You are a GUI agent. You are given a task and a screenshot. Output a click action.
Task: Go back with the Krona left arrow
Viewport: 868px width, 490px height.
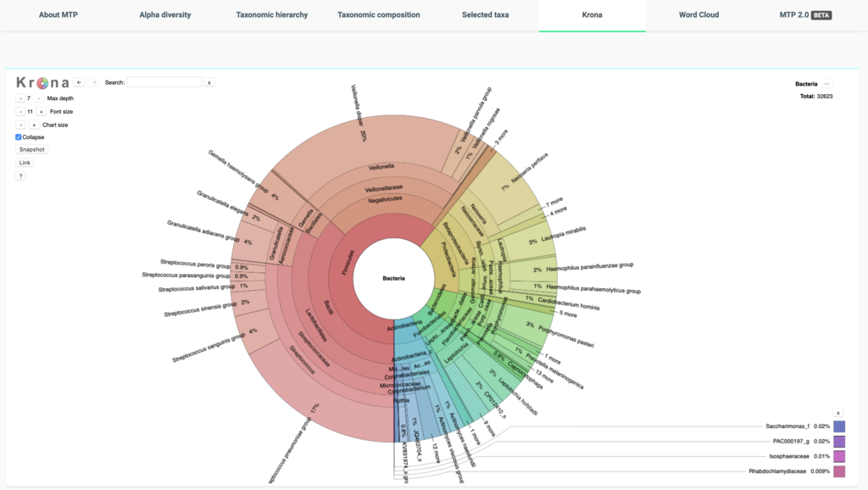pyautogui.click(x=79, y=82)
